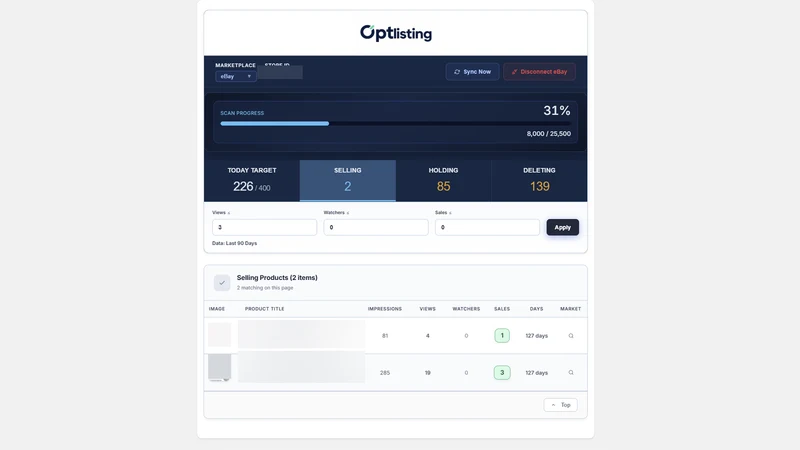The width and height of the screenshot is (800, 450).
Task: Click the Days column header
Action: coord(536,309)
